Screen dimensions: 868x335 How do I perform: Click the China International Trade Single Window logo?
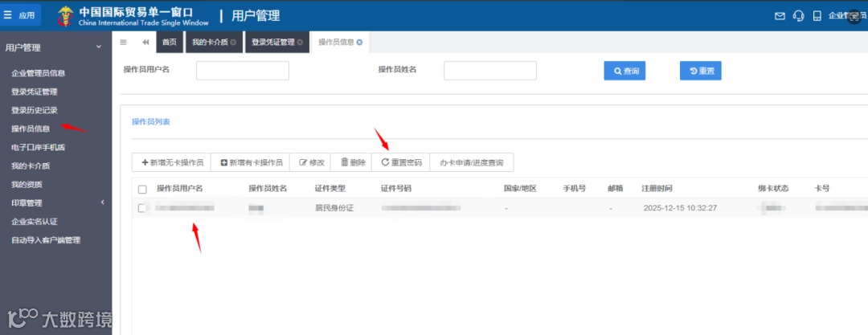point(133,16)
